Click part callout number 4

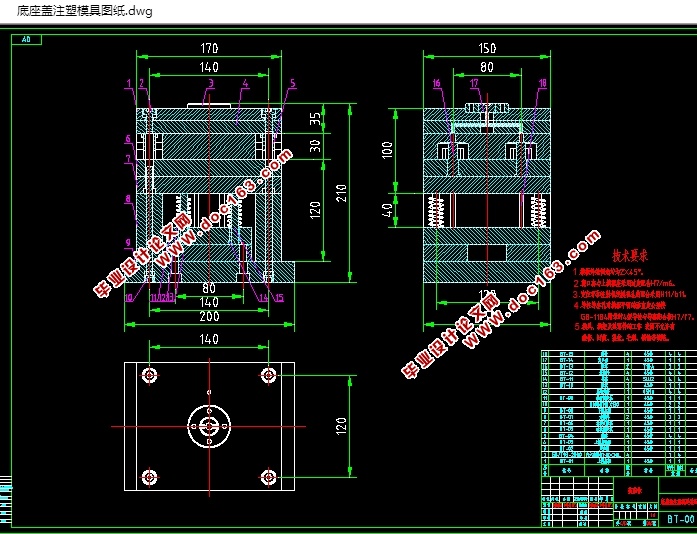point(245,83)
